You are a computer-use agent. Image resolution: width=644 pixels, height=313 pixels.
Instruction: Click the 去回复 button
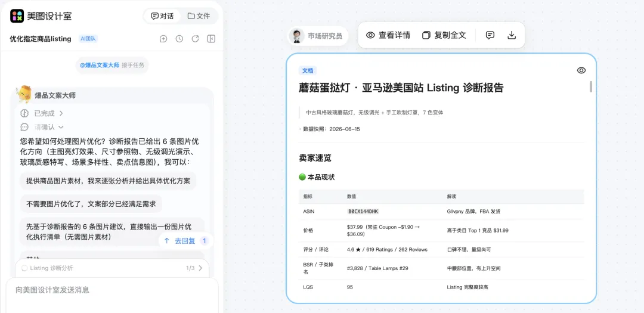[x=185, y=241]
